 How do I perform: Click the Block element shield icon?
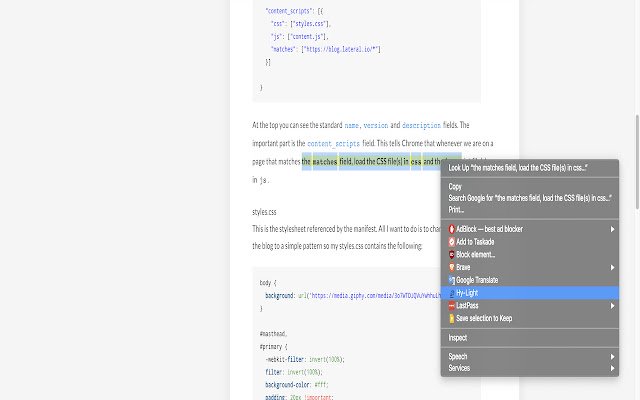451,254
